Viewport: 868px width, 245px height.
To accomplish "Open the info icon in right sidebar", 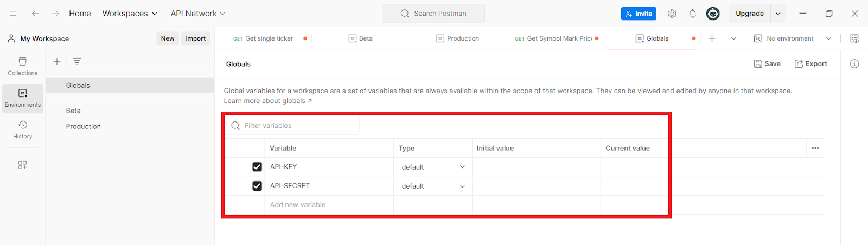I will pos(854,64).
